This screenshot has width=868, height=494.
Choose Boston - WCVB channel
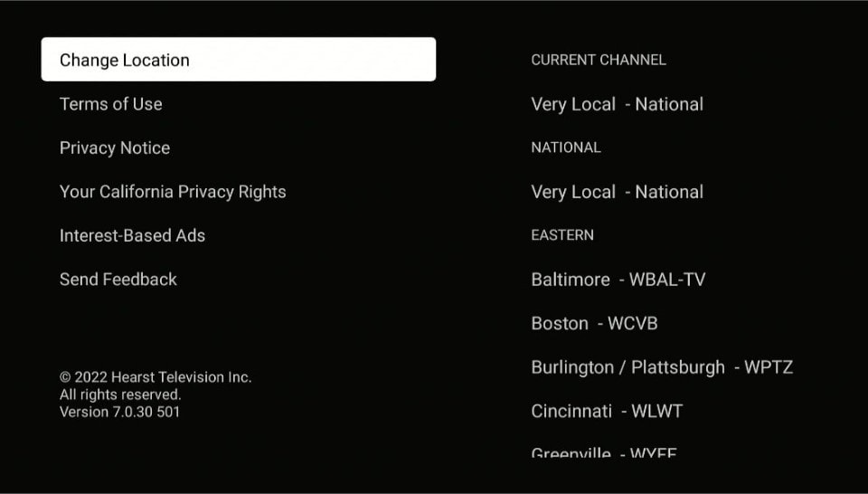click(x=594, y=323)
